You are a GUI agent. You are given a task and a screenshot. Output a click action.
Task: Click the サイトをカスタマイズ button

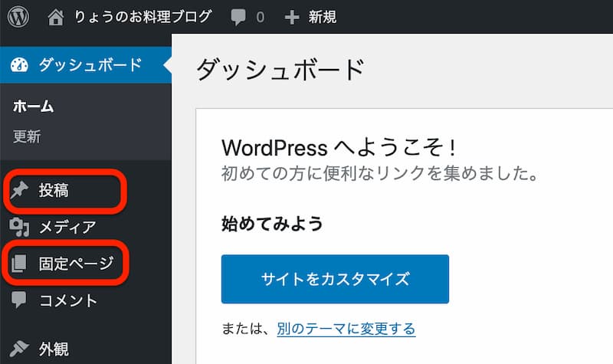point(335,279)
